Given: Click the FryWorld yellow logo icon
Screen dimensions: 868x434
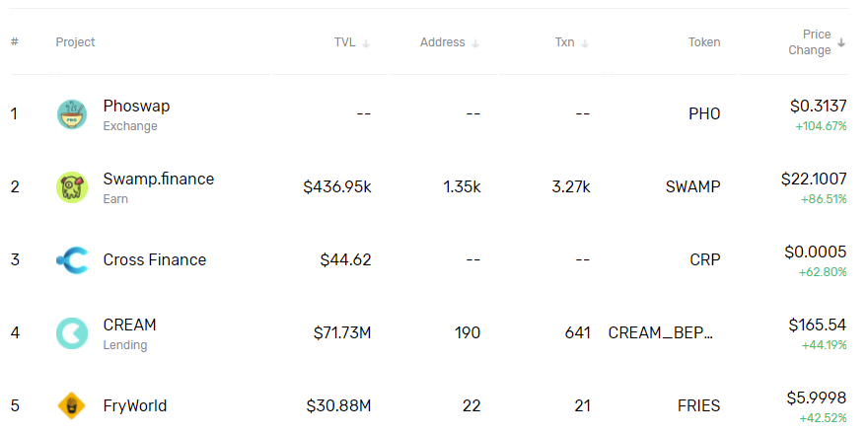Looking at the screenshot, I should point(72,405).
